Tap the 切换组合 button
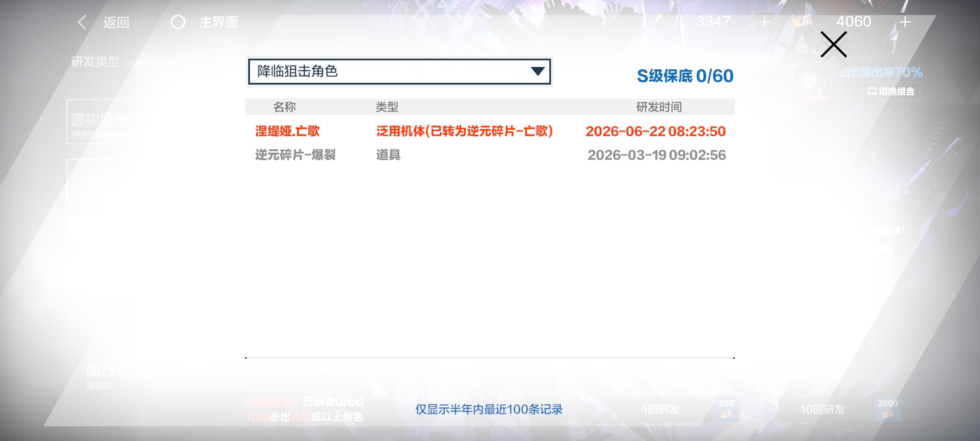 click(891, 91)
